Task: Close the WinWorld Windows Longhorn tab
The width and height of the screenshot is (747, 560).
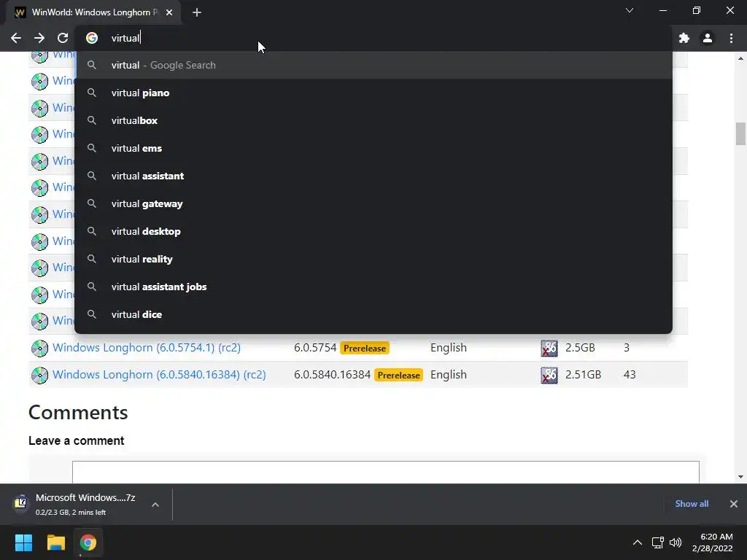Action: (x=169, y=12)
